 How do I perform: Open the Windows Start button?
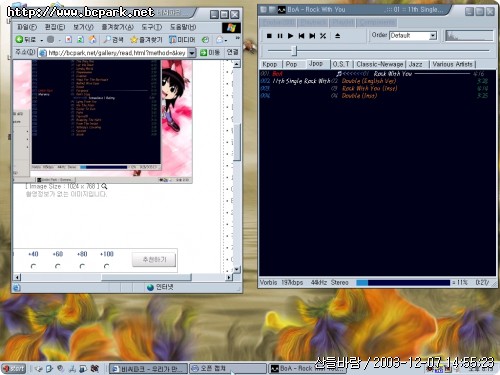[x=14, y=369]
